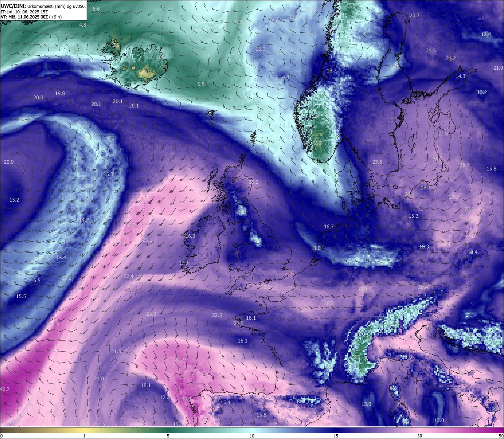Click the 27.1 value label
The width and height of the screenshot is (504, 439).
(x=454, y=197)
